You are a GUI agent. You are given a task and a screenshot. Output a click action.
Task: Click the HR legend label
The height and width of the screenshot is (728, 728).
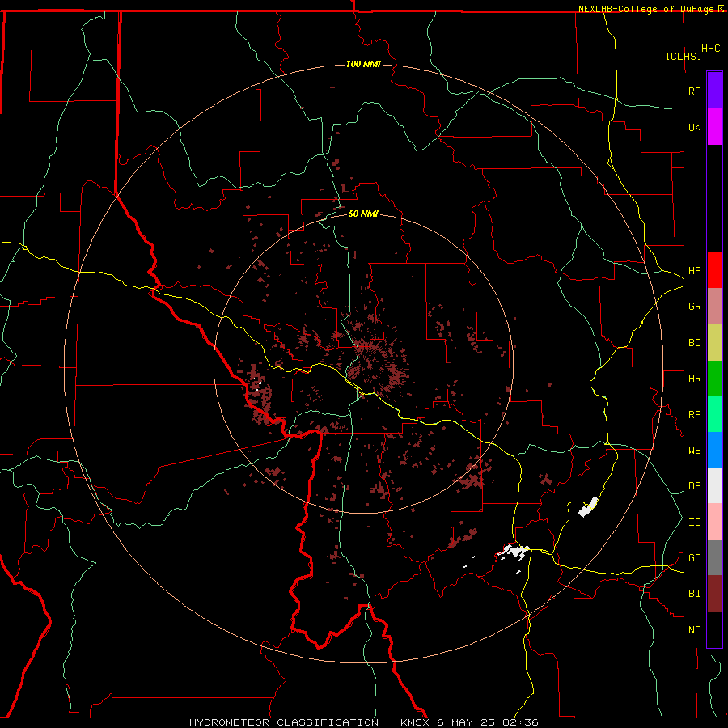coord(694,379)
